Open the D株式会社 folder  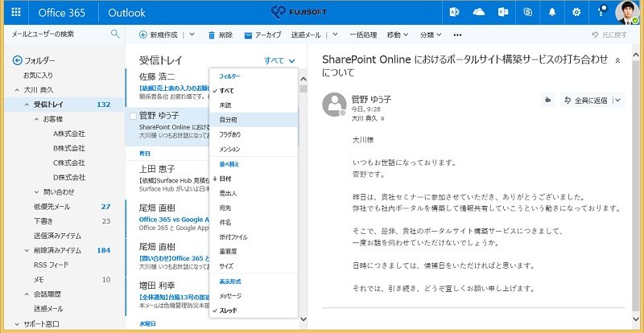(69, 178)
